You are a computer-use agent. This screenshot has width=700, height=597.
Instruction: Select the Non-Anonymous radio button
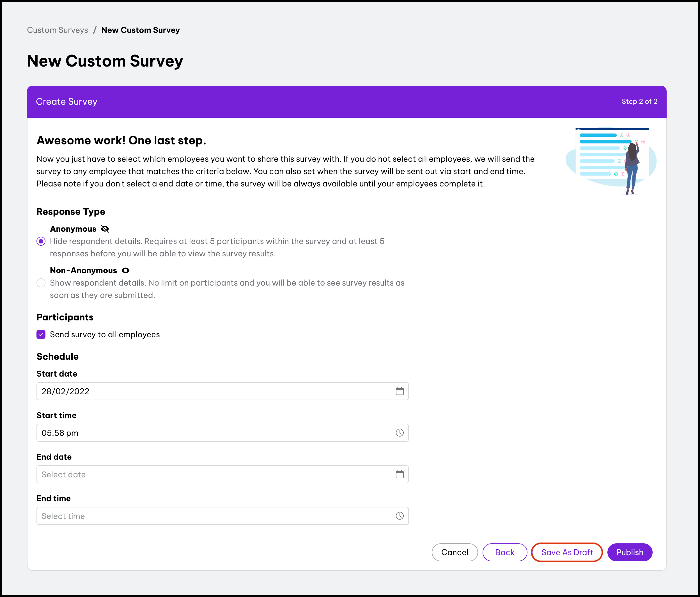(x=41, y=283)
